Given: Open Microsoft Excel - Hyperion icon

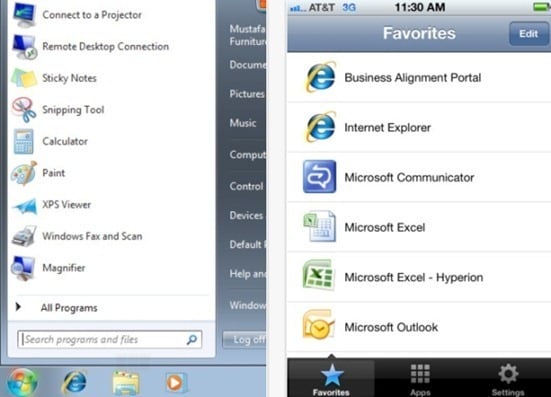Looking at the screenshot, I should pyautogui.click(x=318, y=276).
